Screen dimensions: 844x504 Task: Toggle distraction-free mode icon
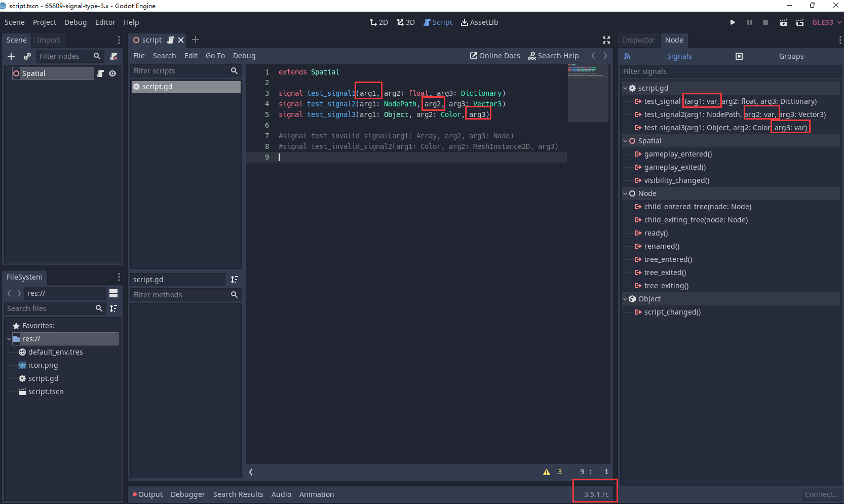coord(606,40)
